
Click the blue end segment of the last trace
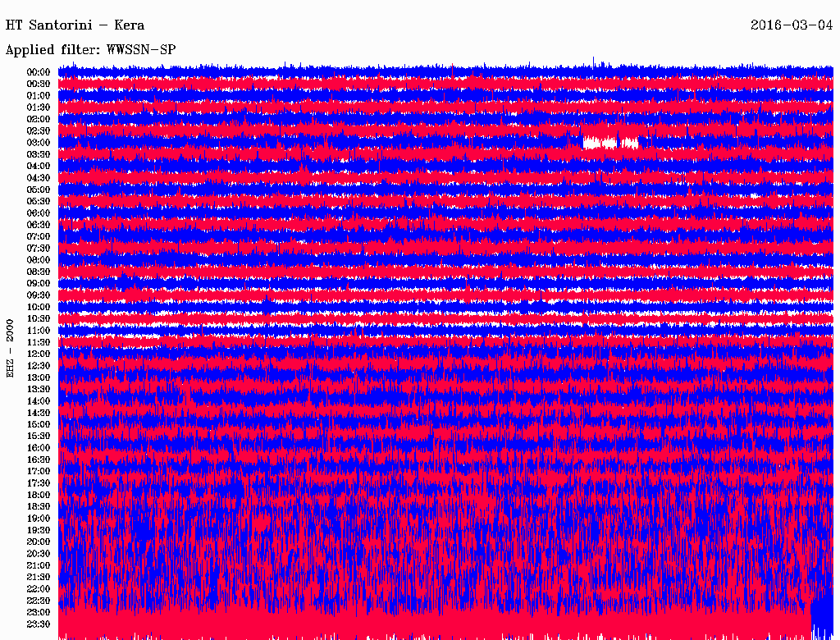point(822,619)
